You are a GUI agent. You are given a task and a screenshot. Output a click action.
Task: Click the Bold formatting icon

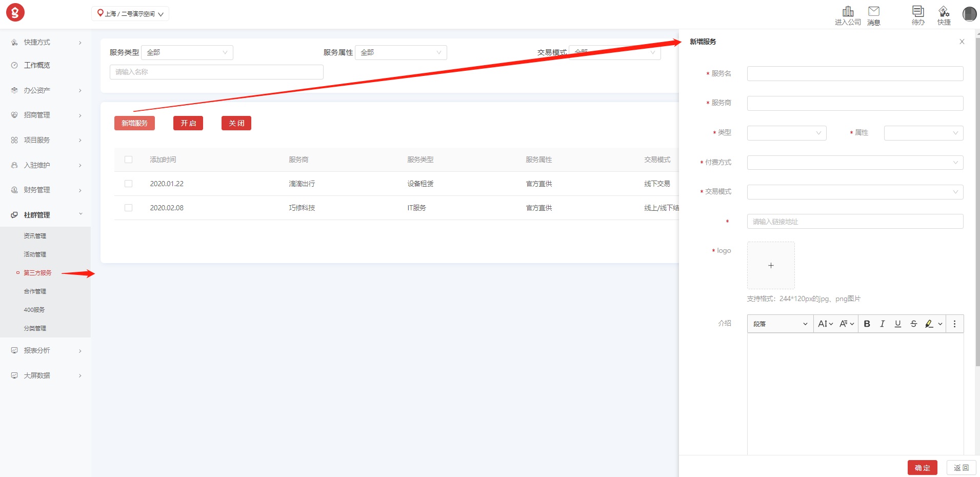pyautogui.click(x=867, y=324)
